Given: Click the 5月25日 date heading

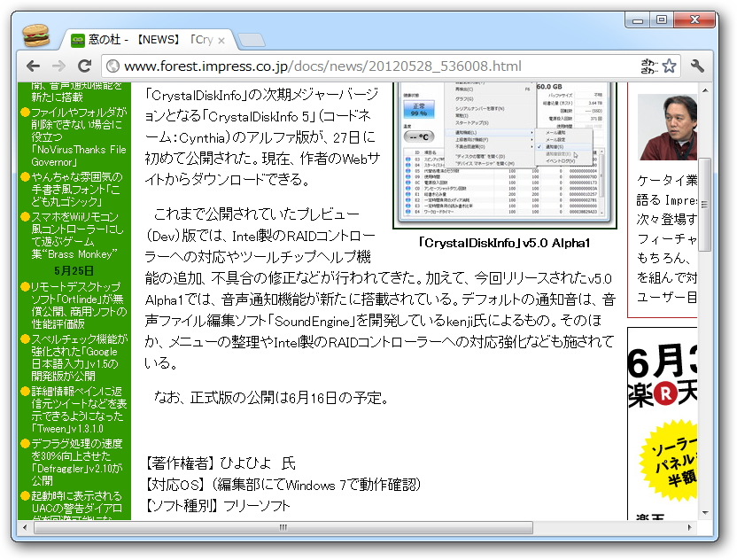Looking at the screenshot, I should (74, 271).
